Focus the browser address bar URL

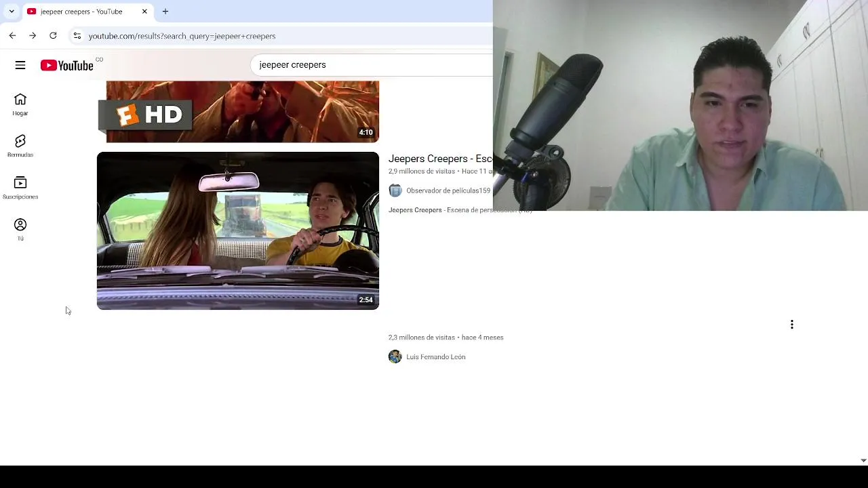[182, 36]
